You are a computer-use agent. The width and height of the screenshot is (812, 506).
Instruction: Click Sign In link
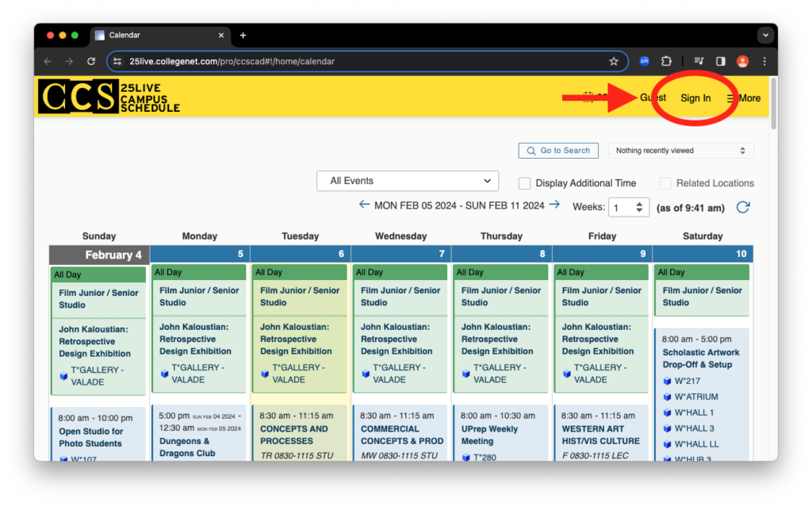coord(695,98)
